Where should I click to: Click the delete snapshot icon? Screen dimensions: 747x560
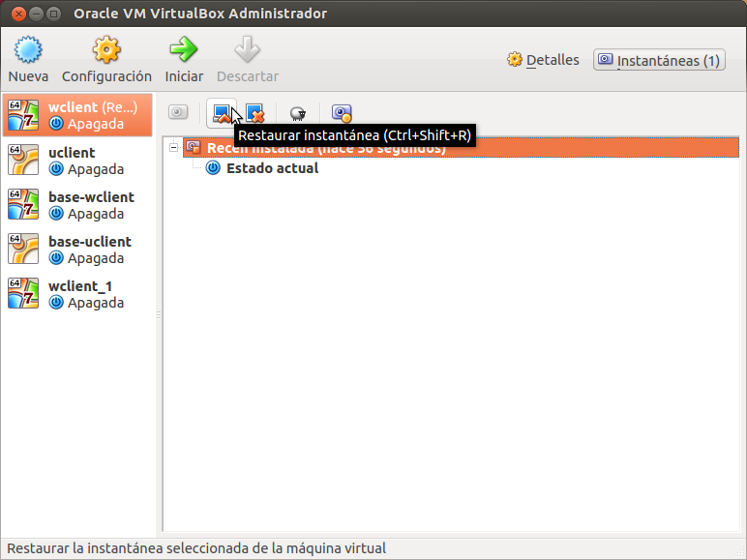pos(254,113)
